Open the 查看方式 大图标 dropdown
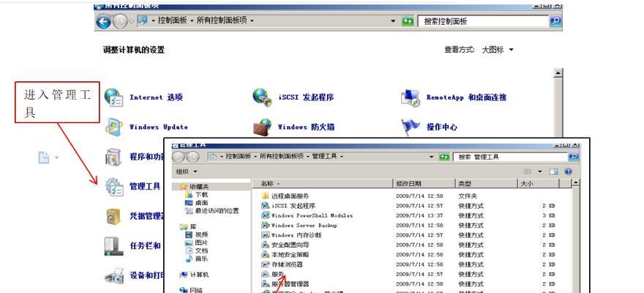The height and width of the screenshot is (293, 644). click(498, 50)
